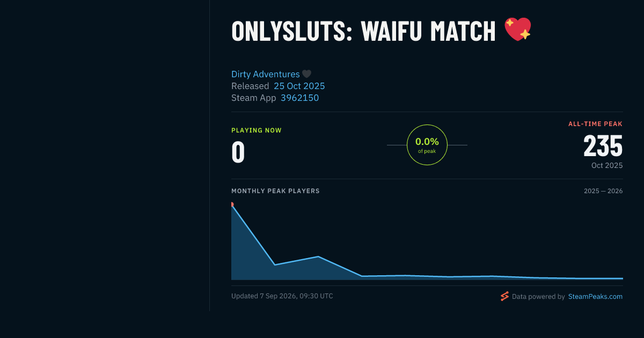Screen dimensions: 644x338
Task: Click the Updated 7 Sep 2026 timestamp
Action: pos(282,296)
